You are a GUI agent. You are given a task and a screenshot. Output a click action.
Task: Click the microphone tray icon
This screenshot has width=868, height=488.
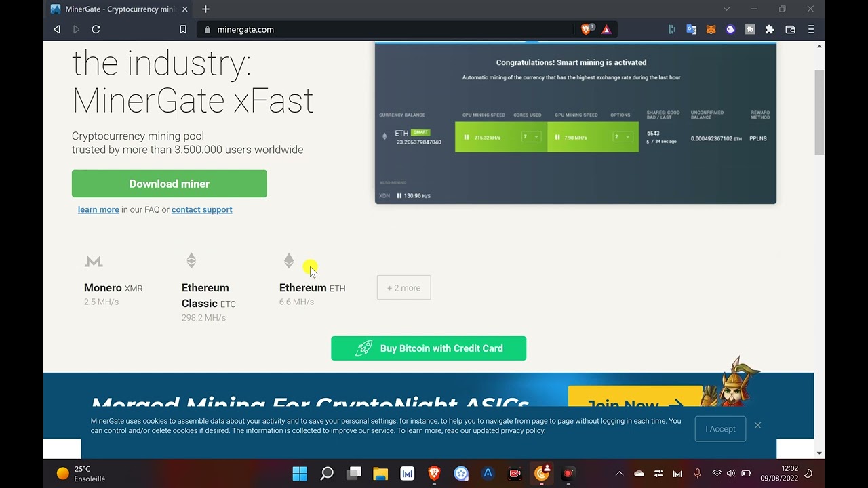(697, 474)
